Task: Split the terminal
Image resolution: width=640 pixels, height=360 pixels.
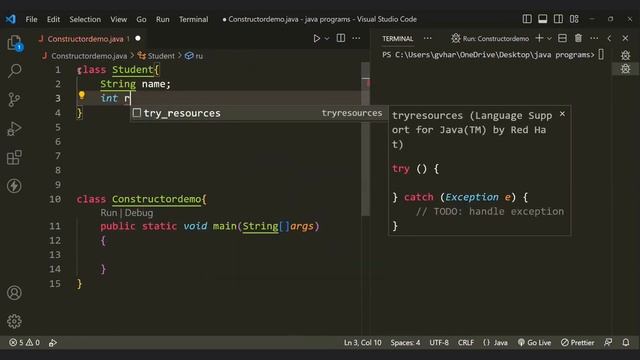Action: point(562,38)
